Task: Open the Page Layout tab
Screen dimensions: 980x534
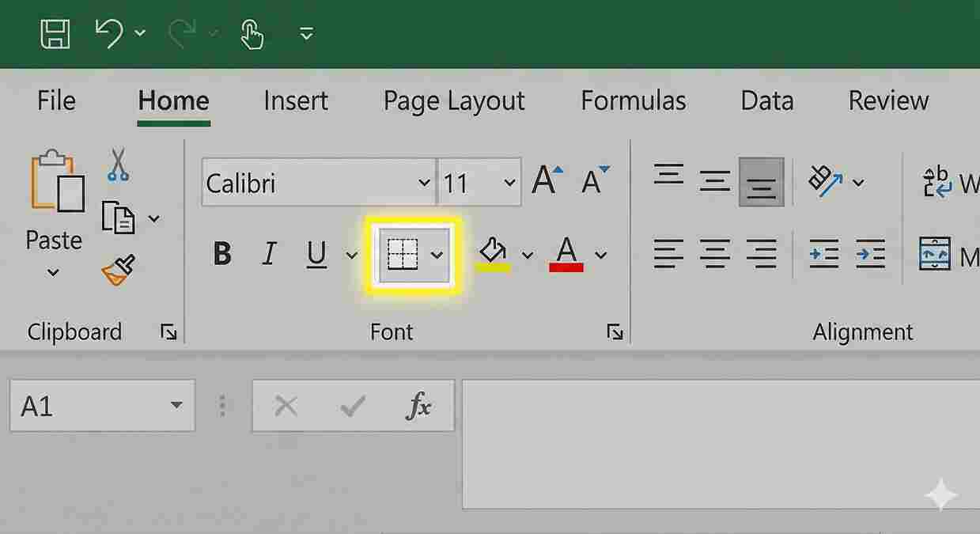Action: [453, 101]
